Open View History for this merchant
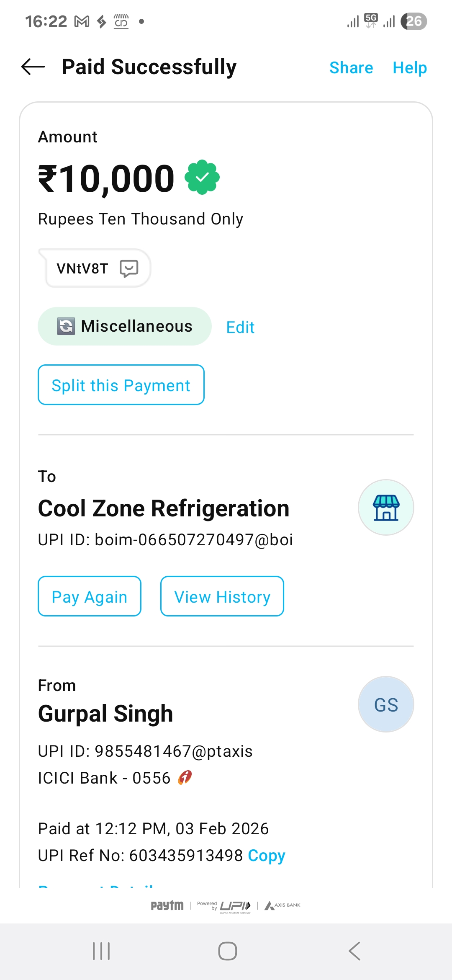 point(222,596)
